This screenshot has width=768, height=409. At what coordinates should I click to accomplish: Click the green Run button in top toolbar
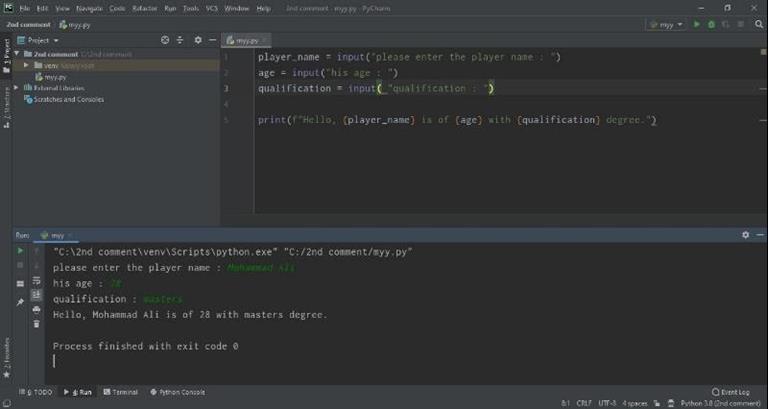point(697,24)
